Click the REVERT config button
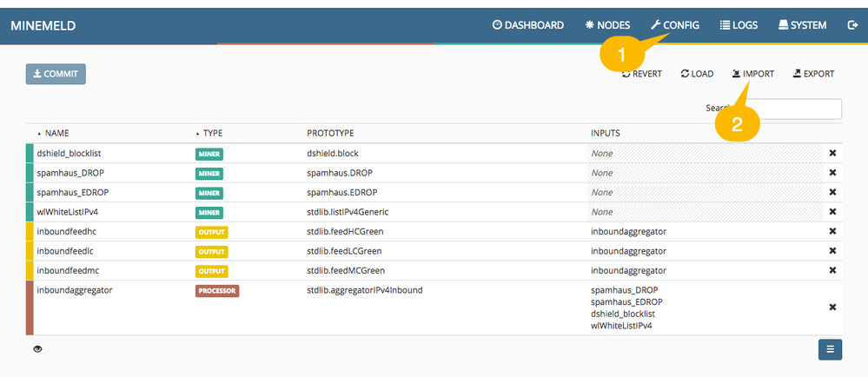The height and width of the screenshot is (377, 868). click(642, 74)
